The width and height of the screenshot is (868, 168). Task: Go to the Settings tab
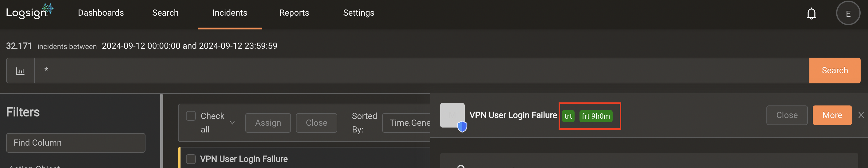click(358, 13)
